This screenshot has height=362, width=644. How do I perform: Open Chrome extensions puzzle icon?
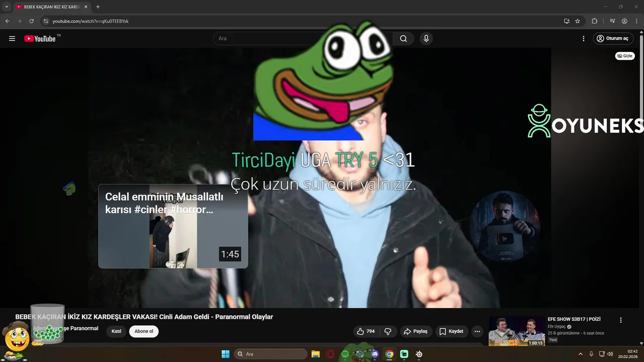595,21
